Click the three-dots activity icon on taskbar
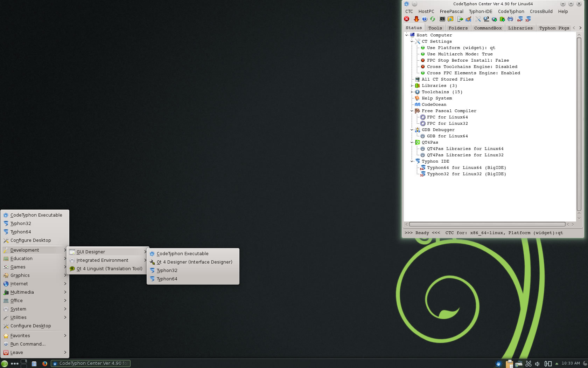 (15, 363)
